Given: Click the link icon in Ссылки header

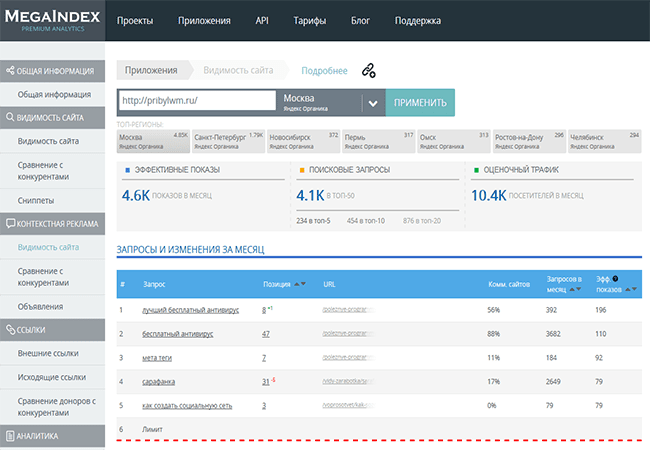Looking at the screenshot, I should (10, 329).
